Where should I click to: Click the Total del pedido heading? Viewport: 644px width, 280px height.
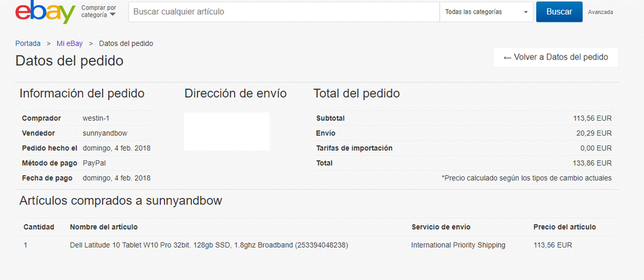click(x=356, y=94)
